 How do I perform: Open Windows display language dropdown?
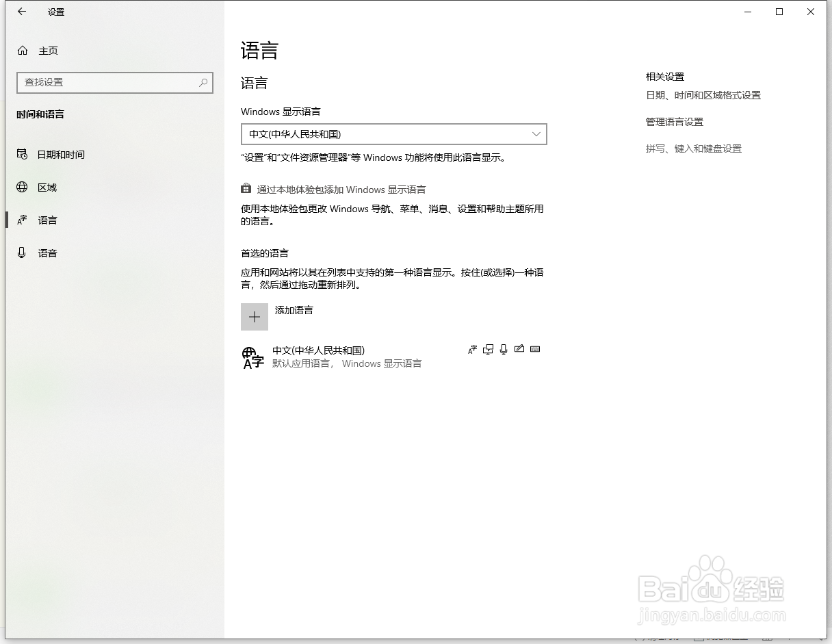point(394,134)
